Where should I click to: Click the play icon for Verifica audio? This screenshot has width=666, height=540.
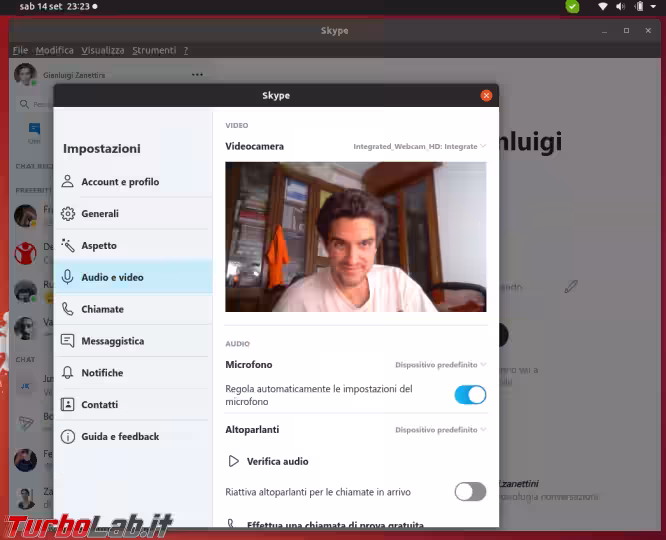point(233,461)
